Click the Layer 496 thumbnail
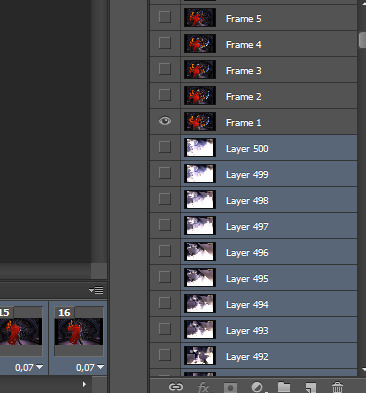366x393 pixels. coord(200,252)
